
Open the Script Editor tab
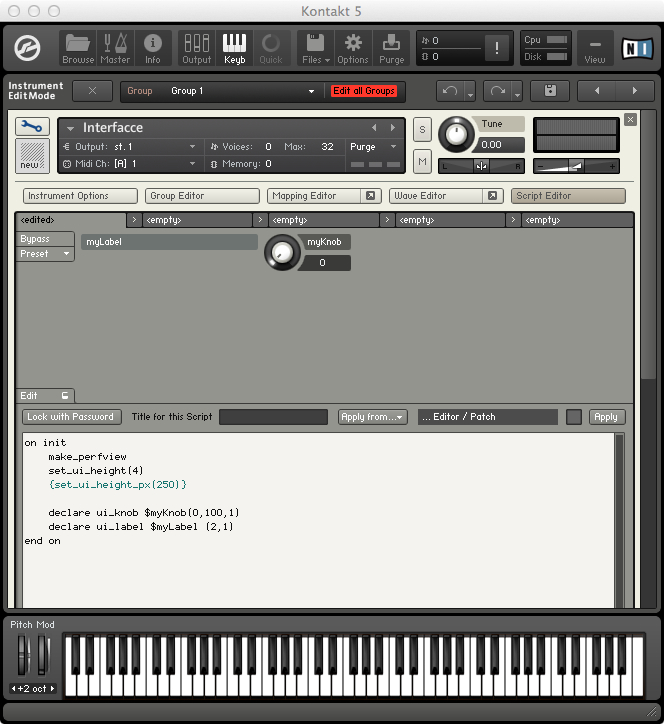tap(568, 196)
